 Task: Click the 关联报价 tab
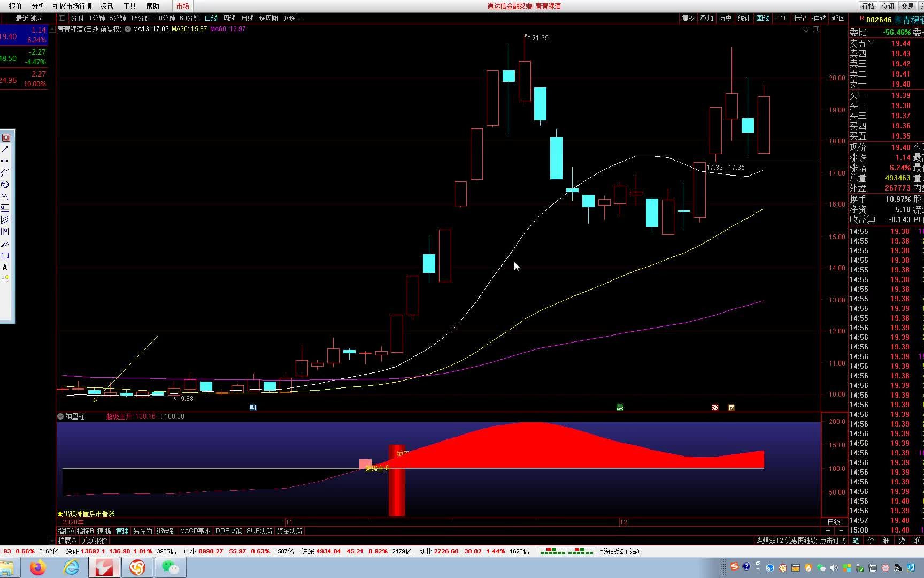coord(94,541)
